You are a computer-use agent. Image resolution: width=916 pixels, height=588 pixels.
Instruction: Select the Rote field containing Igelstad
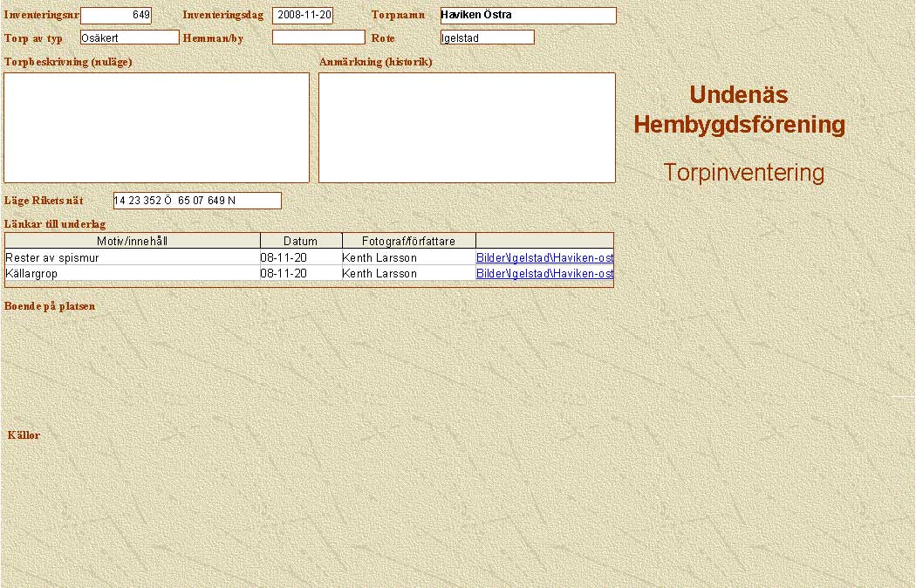point(487,38)
